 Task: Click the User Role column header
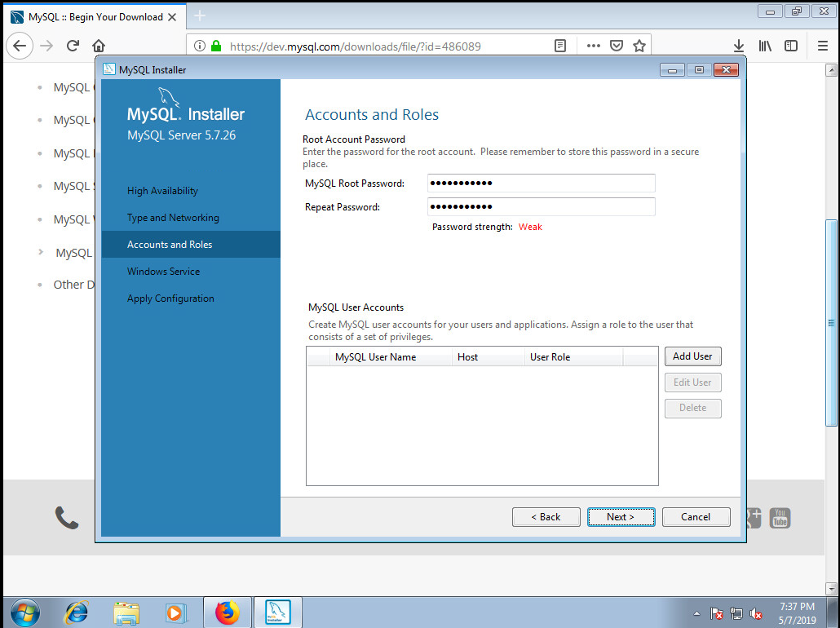pos(574,357)
